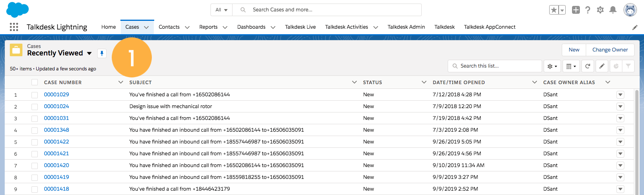Viewport: 644px width, 195px height.
Task: Click the list vertical scrollbar
Action: [x=637, y=142]
